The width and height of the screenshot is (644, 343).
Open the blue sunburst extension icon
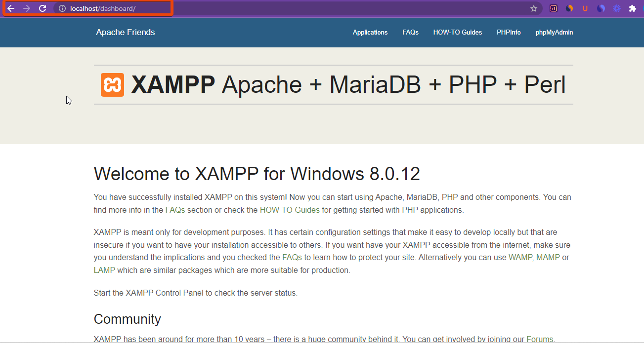coord(617,8)
